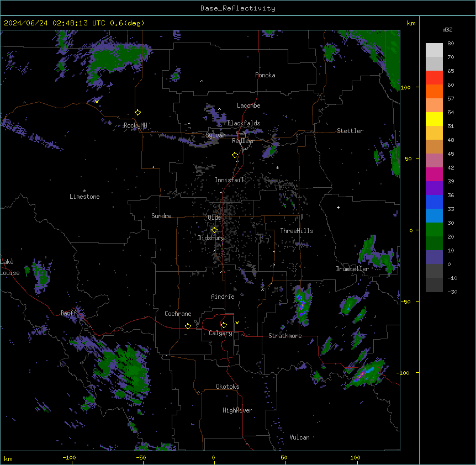Click the Limestone label
Screen dimensions: 476x465
pos(84,197)
